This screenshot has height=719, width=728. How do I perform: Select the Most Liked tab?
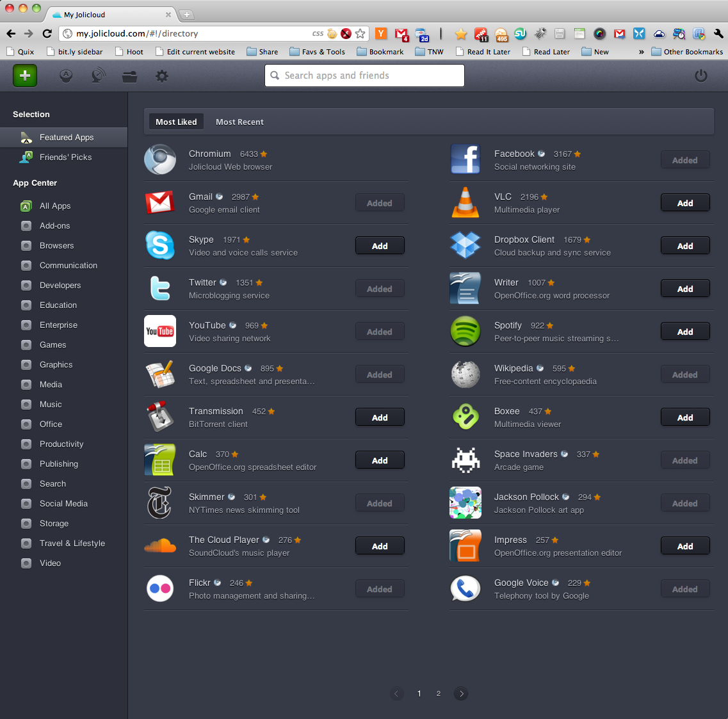point(177,122)
